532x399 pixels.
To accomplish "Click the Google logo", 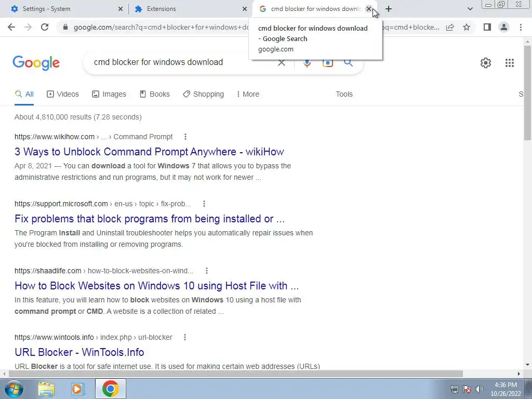I will click(36, 63).
